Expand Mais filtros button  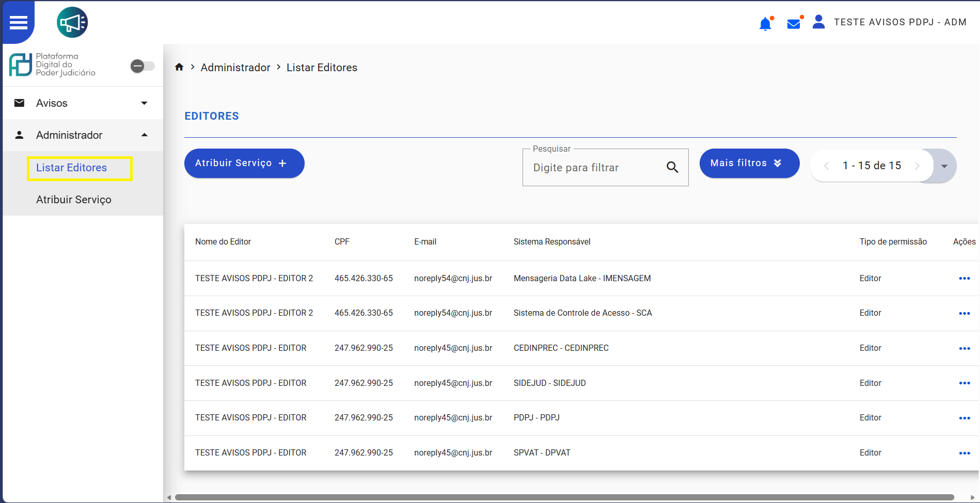[x=749, y=163]
